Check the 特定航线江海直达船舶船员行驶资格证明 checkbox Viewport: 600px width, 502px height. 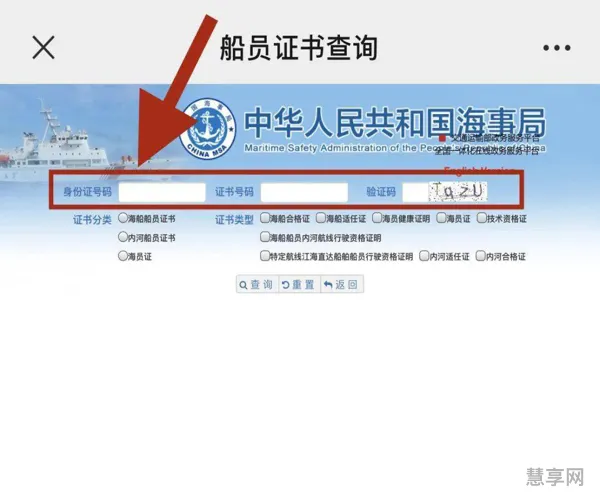click(x=265, y=256)
